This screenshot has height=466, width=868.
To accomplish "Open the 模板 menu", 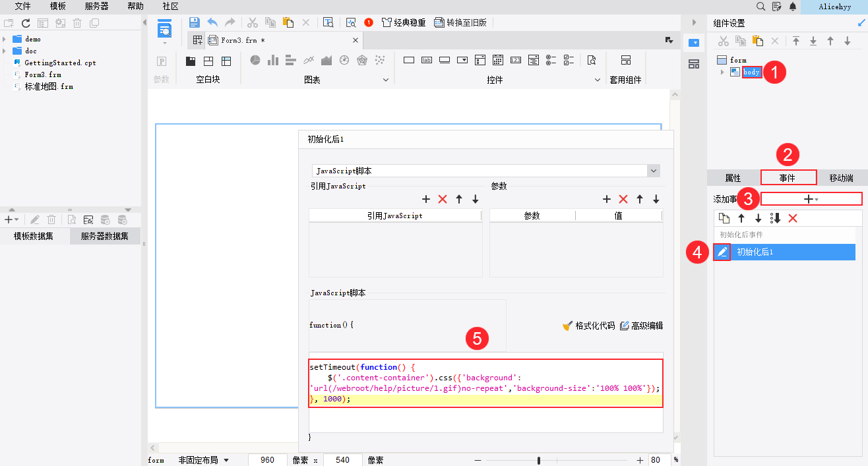I will pos(57,6).
